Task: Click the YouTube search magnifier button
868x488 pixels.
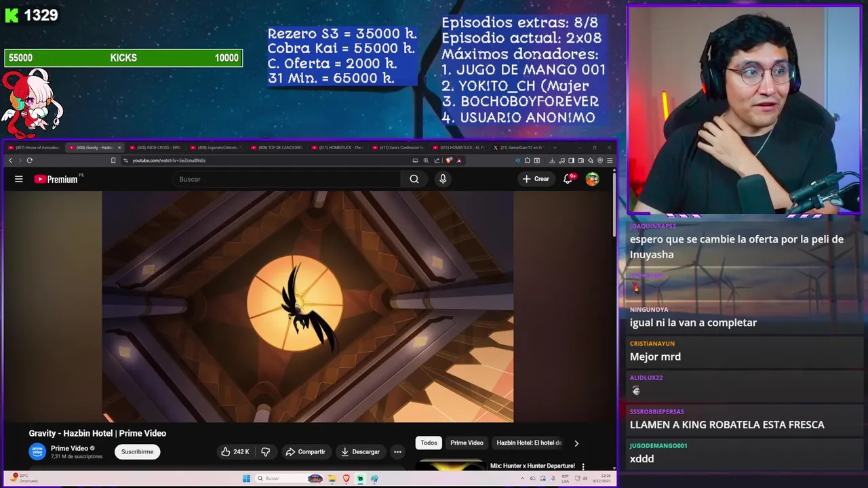Action: click(x=414, y=179)
